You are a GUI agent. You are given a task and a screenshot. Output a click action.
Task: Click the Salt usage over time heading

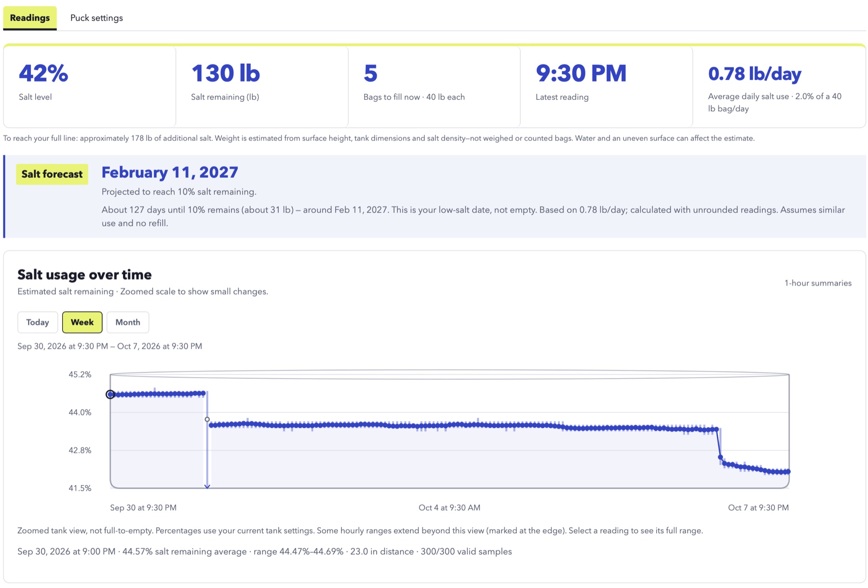click(84, 274)
